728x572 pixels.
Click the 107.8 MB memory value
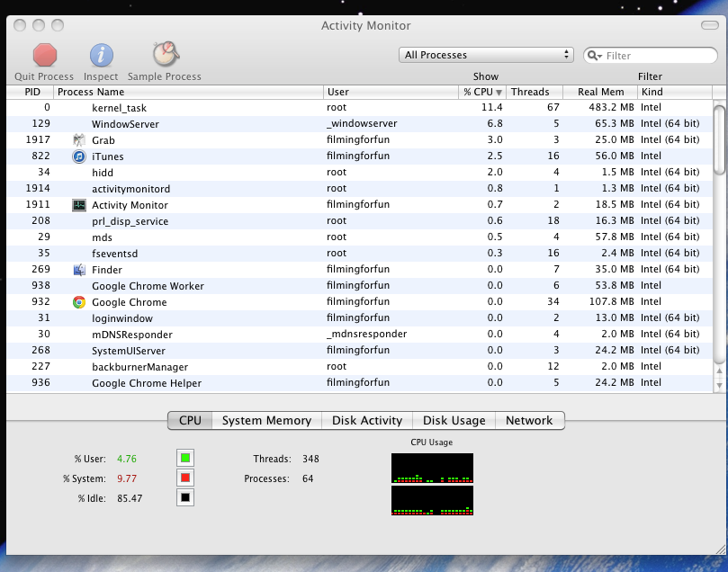611,301
